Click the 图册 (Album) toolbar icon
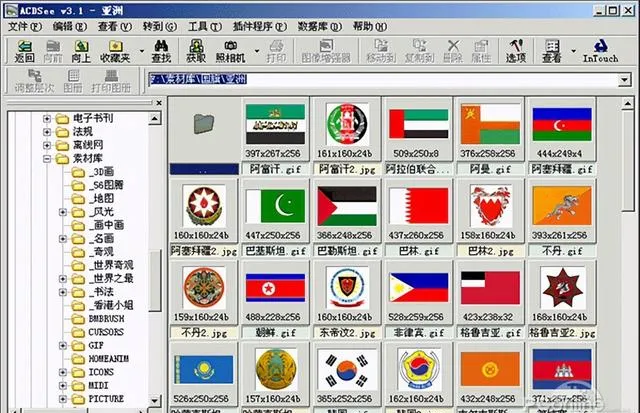Image resolution: width=640 pixels, height=413 pixels. pos(73,81)
